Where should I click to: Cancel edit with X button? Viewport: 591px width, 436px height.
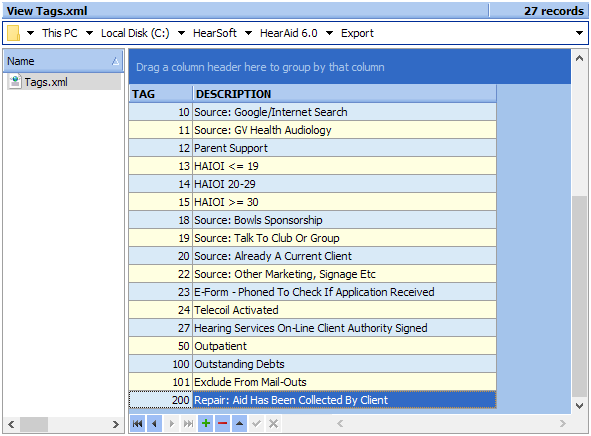(273, 424)
